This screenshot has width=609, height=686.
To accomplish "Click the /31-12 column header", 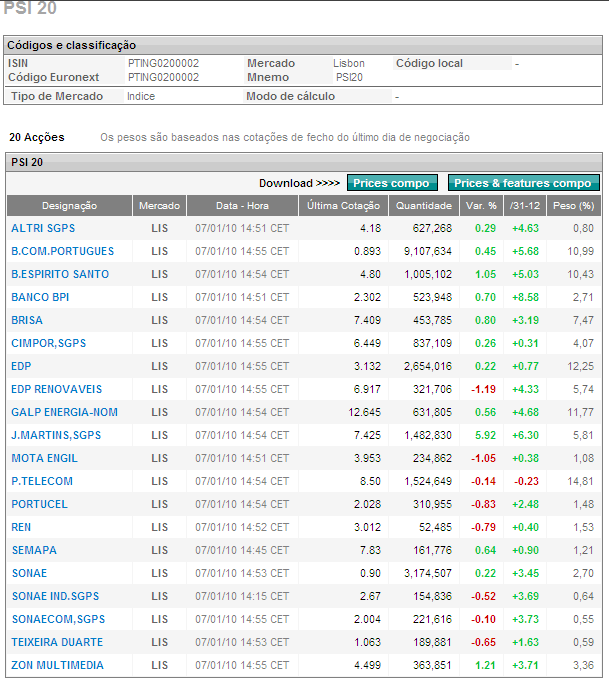I will click(525, 206).
